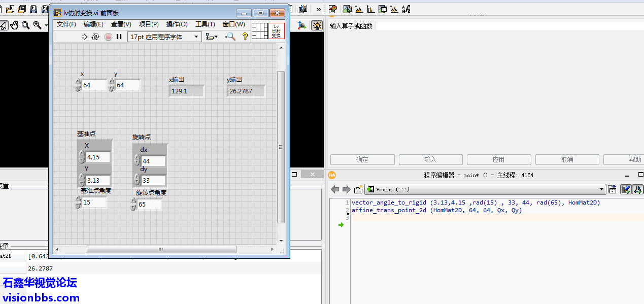644x304 pixels.
Task: Open the 文件(F) menu
Action: (66, 24)
